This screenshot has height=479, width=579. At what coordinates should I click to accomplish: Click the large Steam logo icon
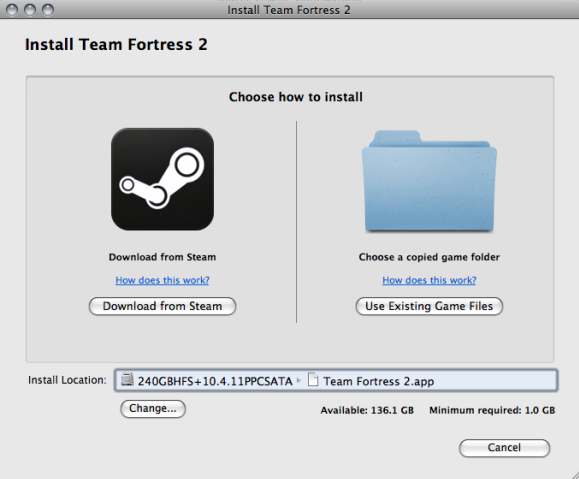tap(162, 179)
